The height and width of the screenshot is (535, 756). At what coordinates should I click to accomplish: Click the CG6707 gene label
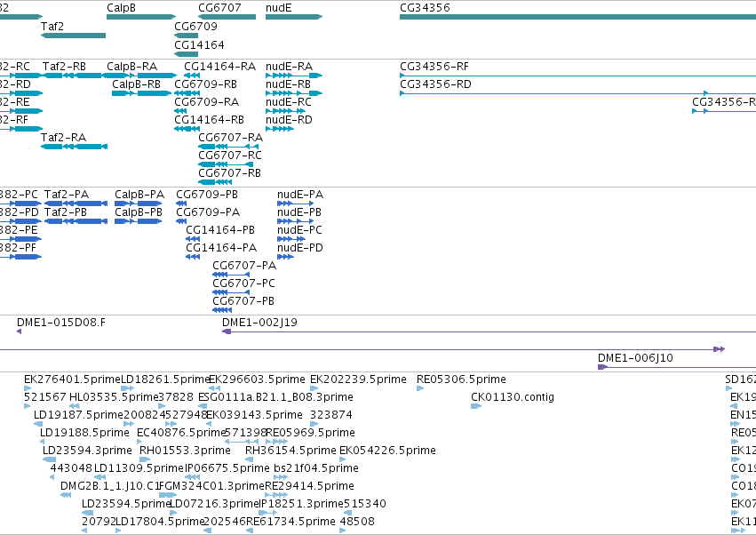[x=219, y=8]
